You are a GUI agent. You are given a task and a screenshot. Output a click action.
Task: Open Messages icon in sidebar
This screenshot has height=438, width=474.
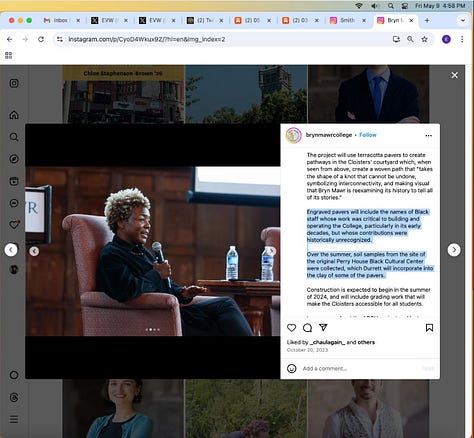14,203
